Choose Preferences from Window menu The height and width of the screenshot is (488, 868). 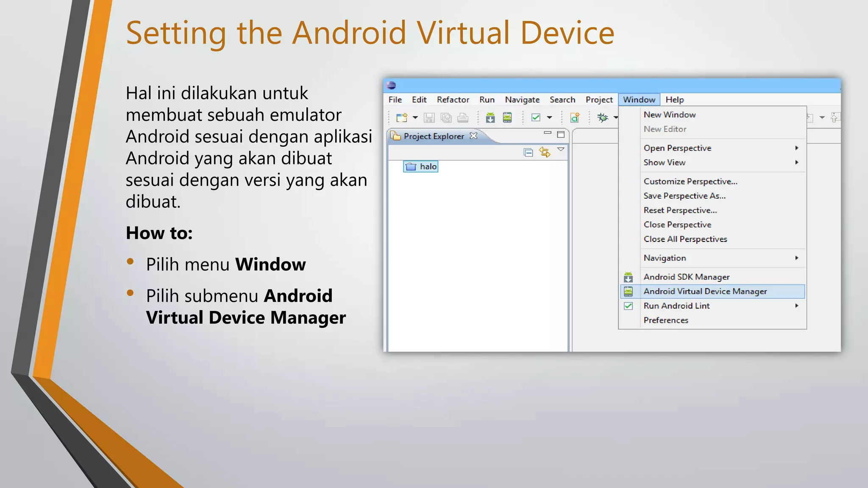(712, 320)
